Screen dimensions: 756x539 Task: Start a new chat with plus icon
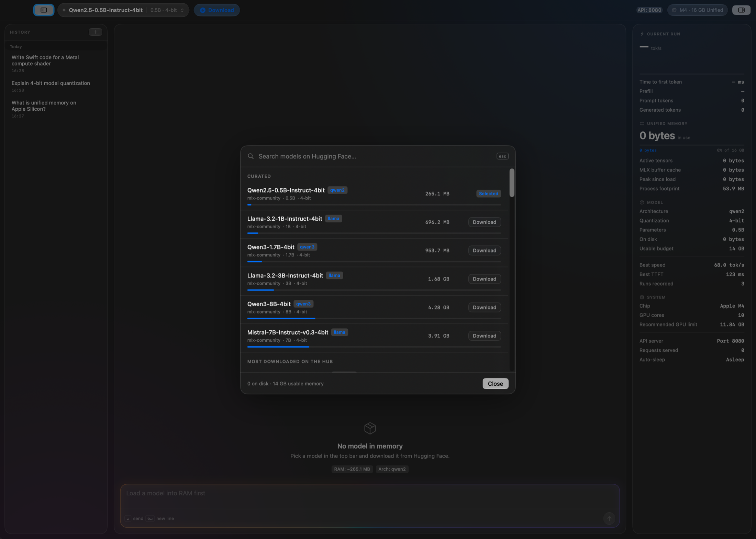(x=95, y=32)
